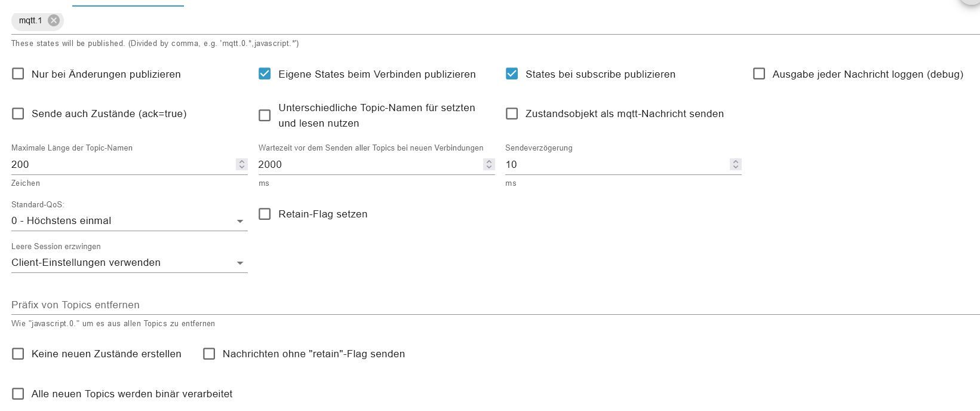This screenshot has width=980, height=411.
Task: Disable States bei subscribe publizieren
Action: (x=512, y=74)
